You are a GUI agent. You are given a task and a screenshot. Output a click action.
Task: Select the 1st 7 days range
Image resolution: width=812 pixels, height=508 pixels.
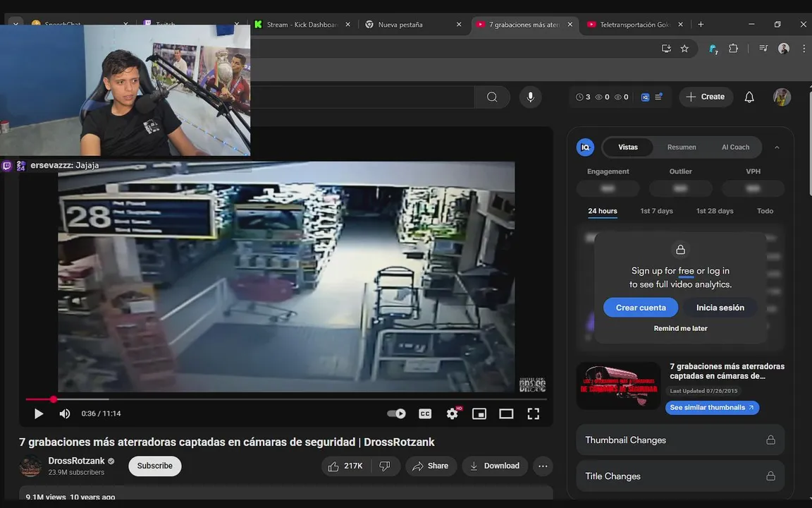point(657,211)
